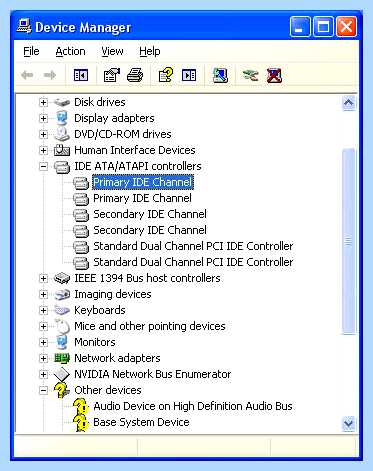
Task: Click the Network adapters green card icon
Action: [x=62, y=358]
